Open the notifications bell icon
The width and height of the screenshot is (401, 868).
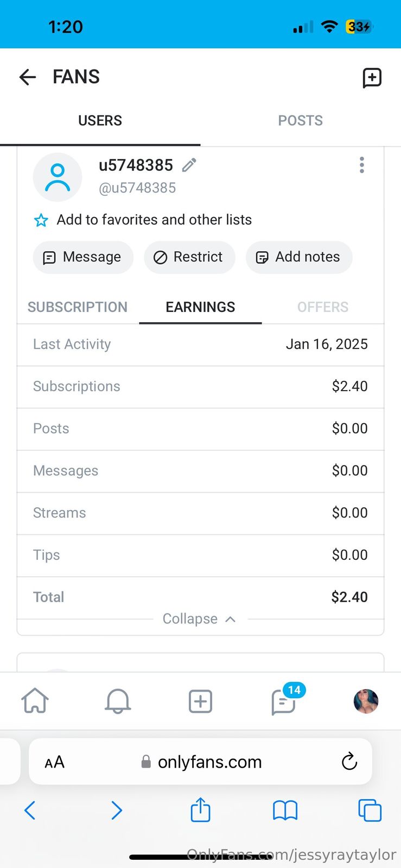point(117,701)
